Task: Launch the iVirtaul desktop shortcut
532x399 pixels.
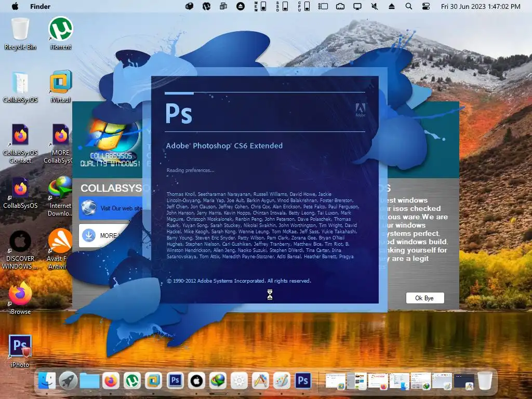Action: pos(61,86)
